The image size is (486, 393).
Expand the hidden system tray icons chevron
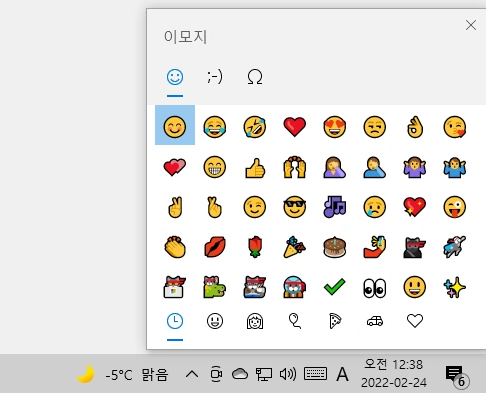[x=192, y=374]
